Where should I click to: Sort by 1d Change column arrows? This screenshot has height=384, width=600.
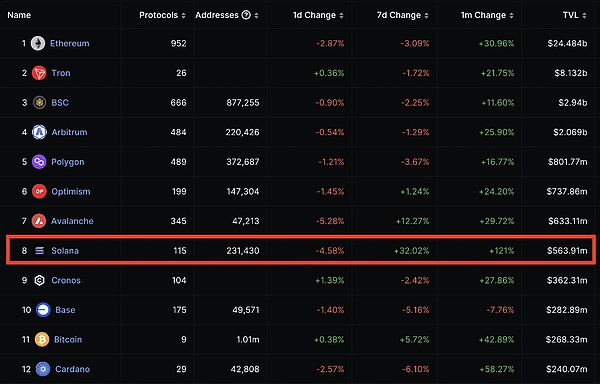341,15
